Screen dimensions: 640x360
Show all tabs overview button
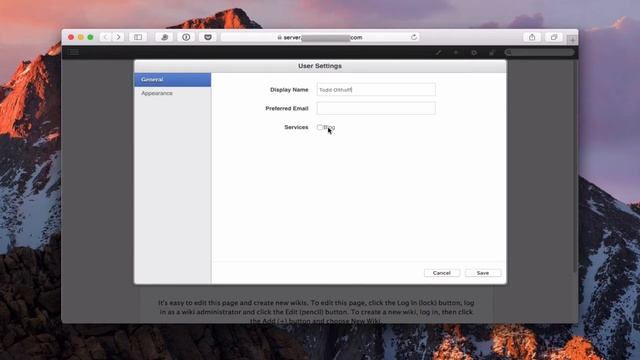click(553, 37)
